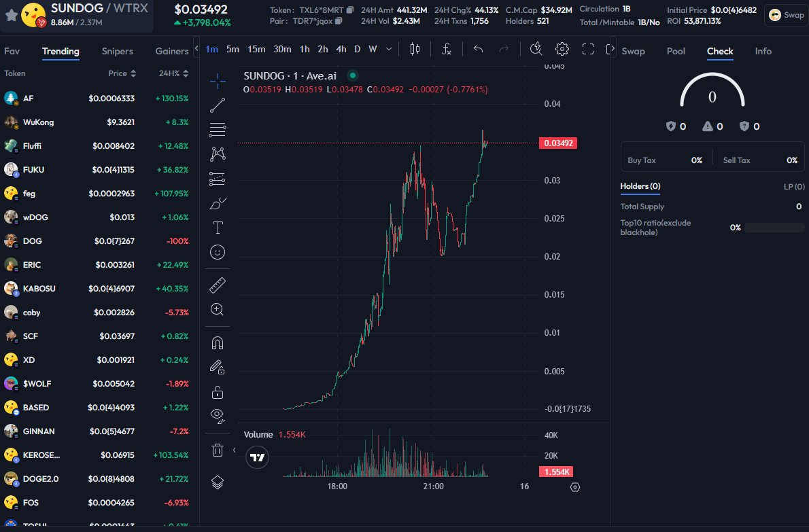
Task: Open the emoji icons tool
Action: pos(218,252)
